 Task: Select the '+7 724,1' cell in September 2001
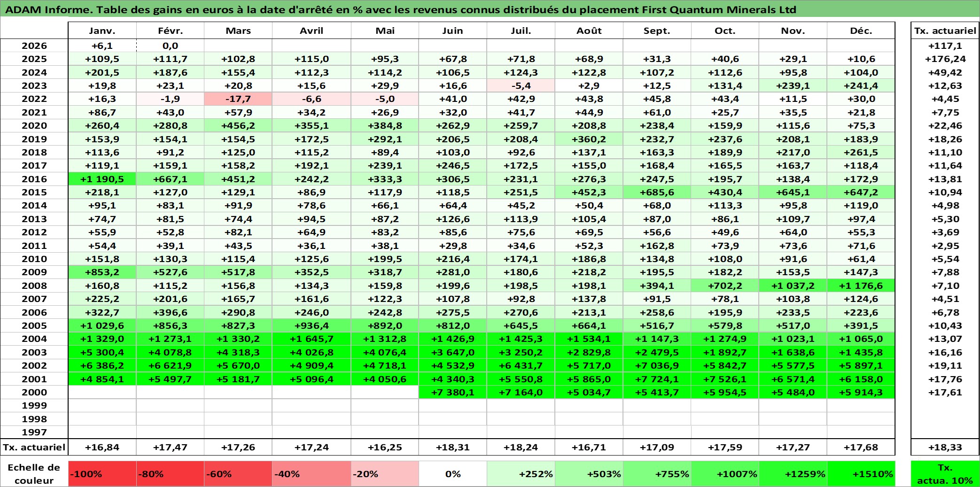pos(657,379)
